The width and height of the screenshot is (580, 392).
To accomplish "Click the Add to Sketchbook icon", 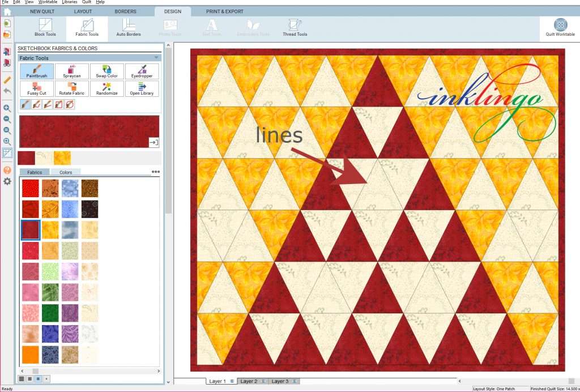I will pos(7,52).
